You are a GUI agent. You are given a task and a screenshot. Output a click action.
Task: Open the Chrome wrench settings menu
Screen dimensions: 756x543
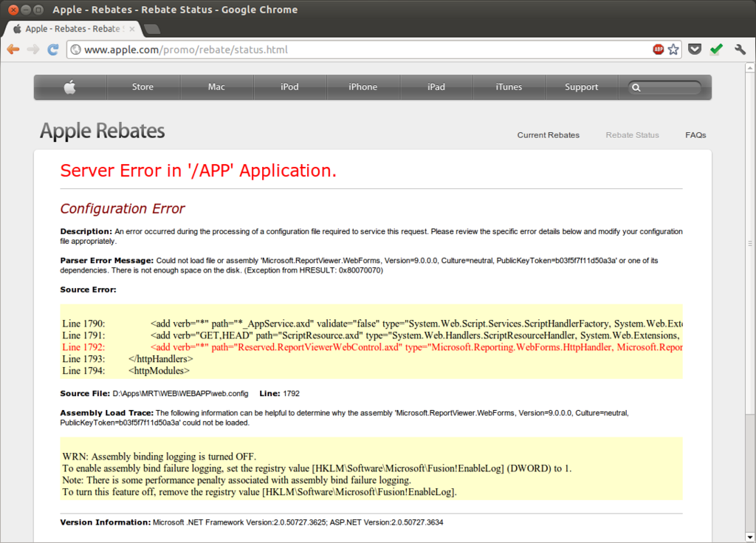(x=740, y=49)
